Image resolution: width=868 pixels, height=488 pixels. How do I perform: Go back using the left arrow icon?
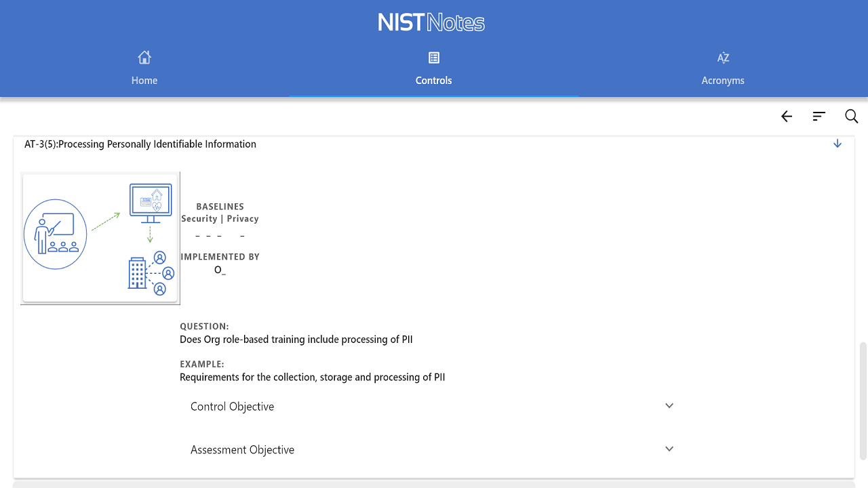[x=787, y=117]
